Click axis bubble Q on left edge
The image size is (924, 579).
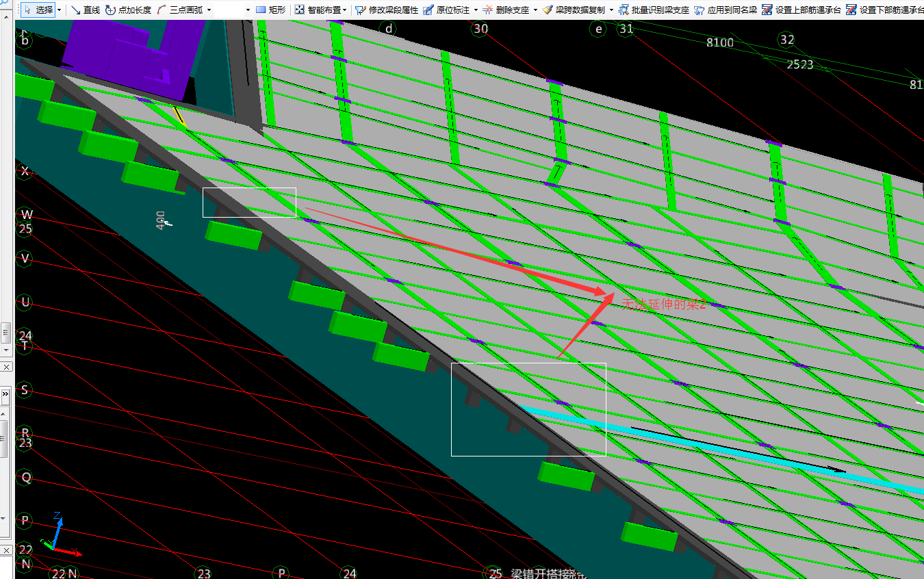[x=26, y=478]
